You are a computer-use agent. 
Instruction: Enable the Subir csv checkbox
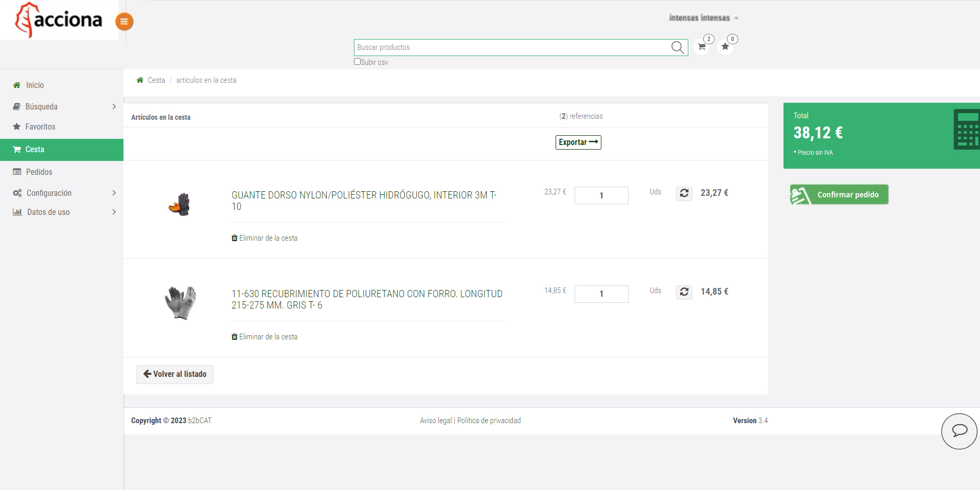[357, 62]
